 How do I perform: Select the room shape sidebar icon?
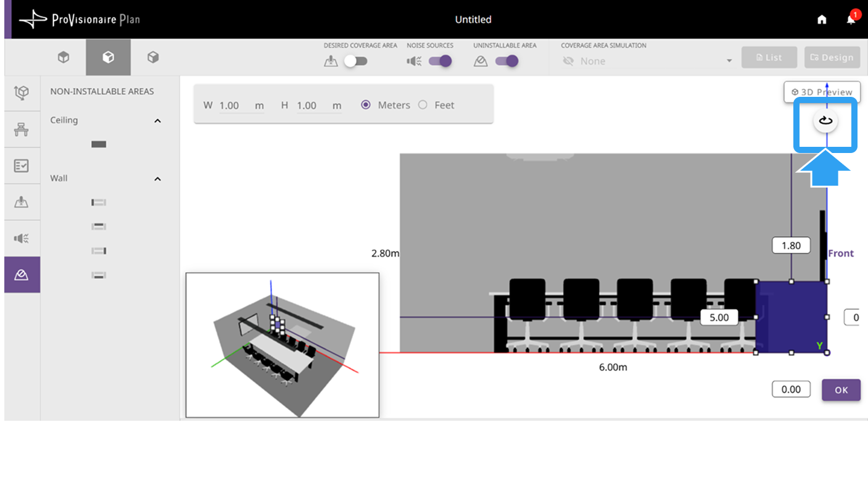pyautogui.click(x=22, y=93)
